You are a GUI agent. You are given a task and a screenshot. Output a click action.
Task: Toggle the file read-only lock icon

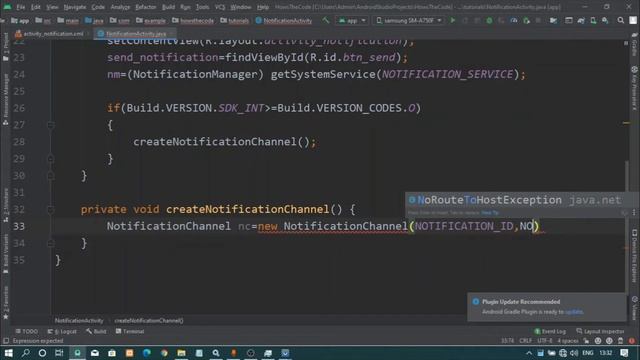(x=586, y=341)
